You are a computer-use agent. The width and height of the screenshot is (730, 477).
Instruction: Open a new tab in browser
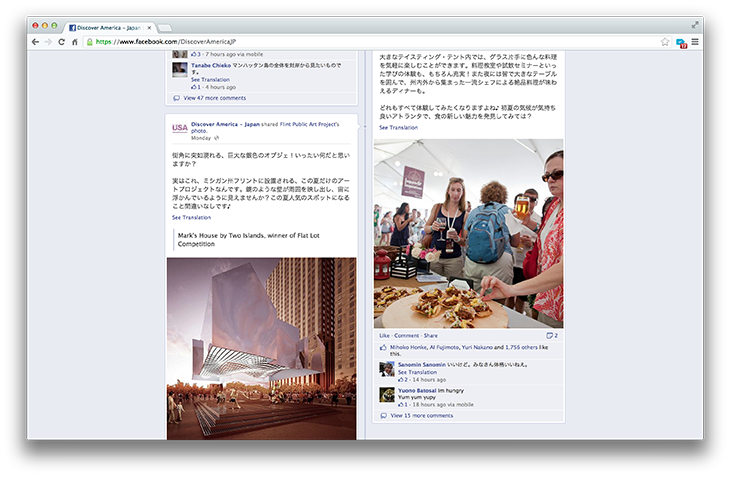pyautogui.click(x=165, y=26)
